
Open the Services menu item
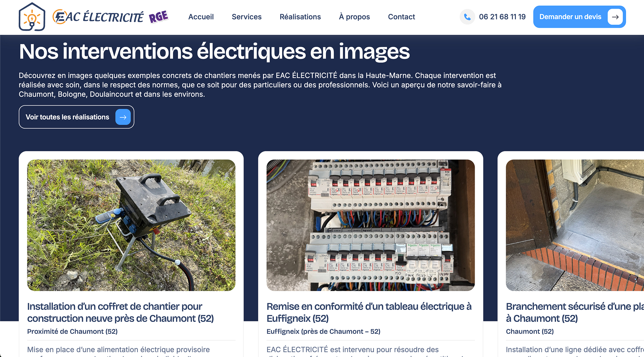point(247,17)
